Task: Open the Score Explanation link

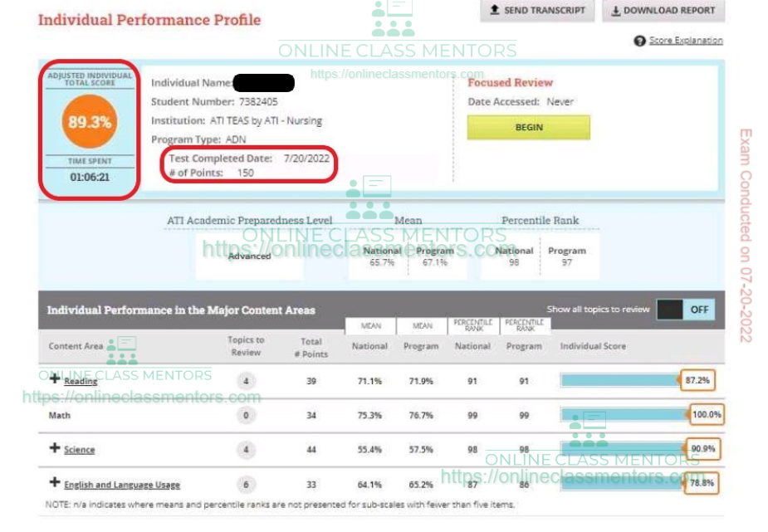Action: point(686,41)
